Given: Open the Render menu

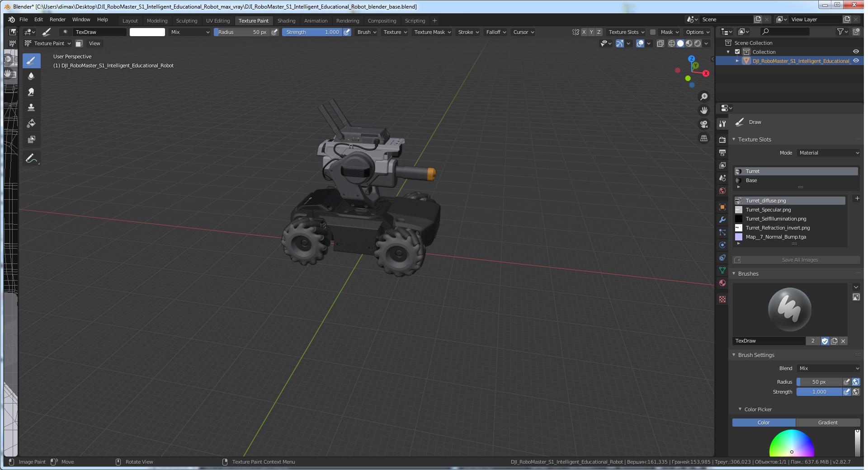Looking at the screenshot, I should (57, 19).
